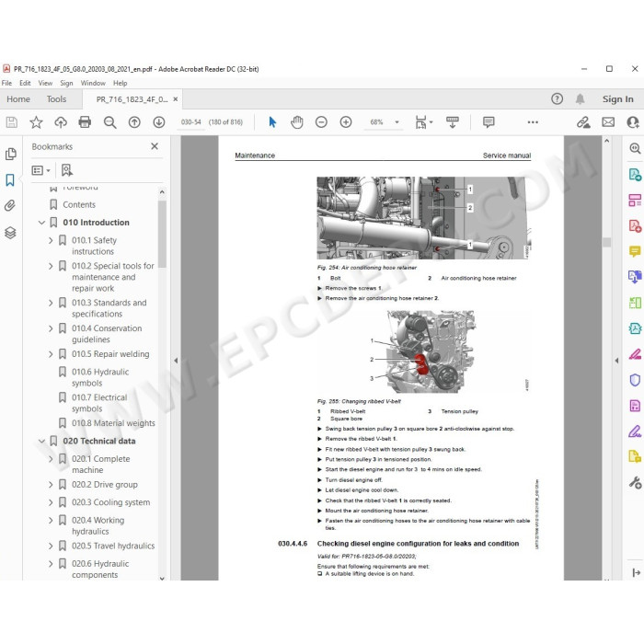Click the 68% zoom value field

tap(376, 122)
